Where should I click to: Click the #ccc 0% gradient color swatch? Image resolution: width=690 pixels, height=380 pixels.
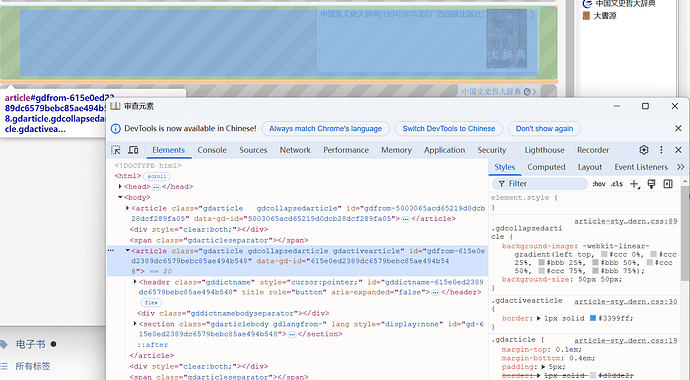(604, 254)
